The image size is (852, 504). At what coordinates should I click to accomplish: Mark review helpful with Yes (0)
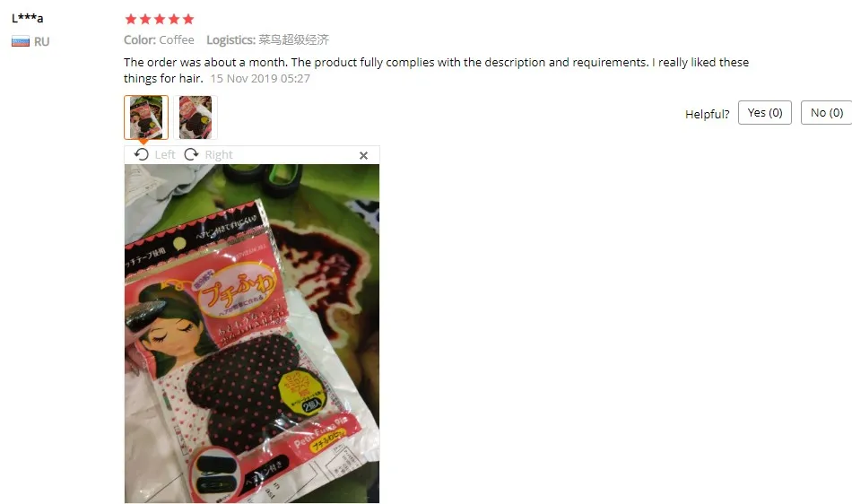pos(764,112)
